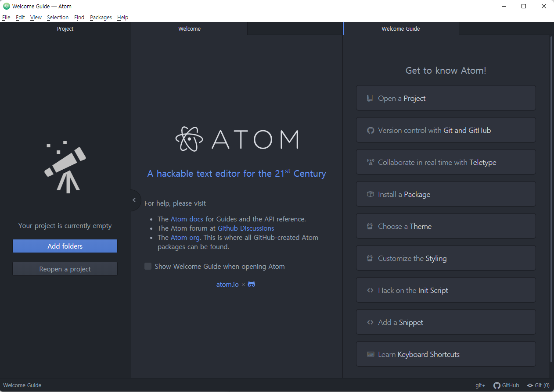Expand the Open a Project section
This screenshot has height=392, width=554.
[446, 98]
